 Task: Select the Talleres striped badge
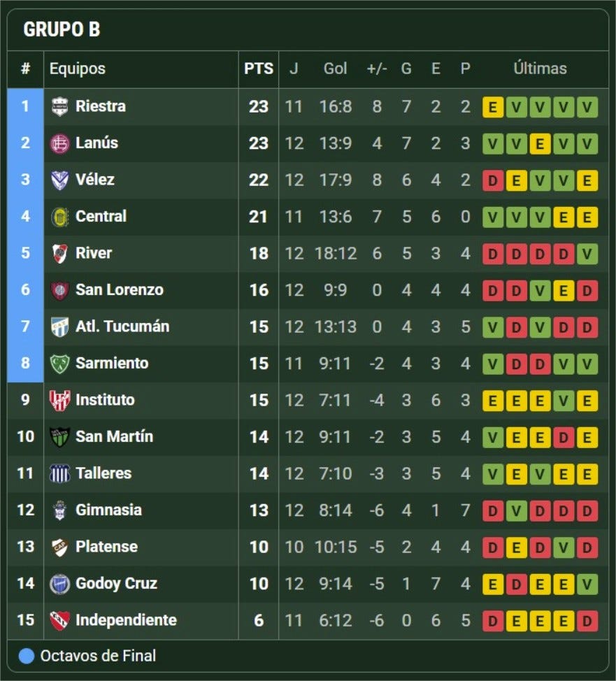(59, 474)
